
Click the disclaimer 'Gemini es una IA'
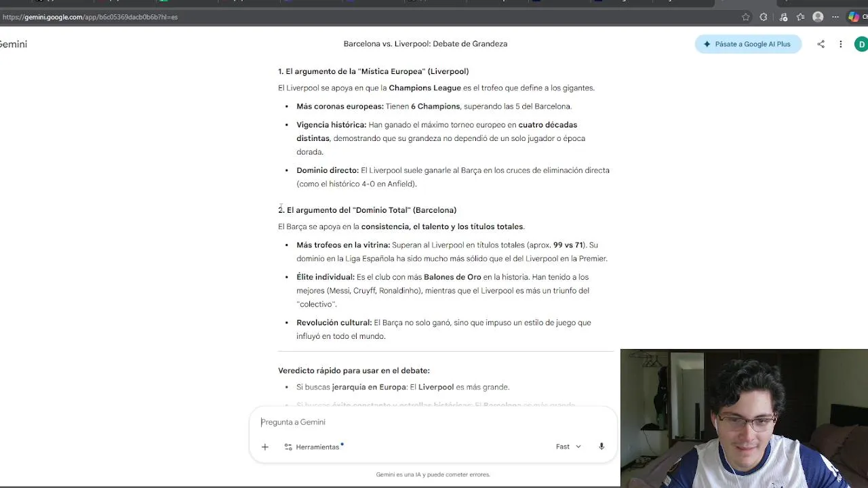[433, 474]
